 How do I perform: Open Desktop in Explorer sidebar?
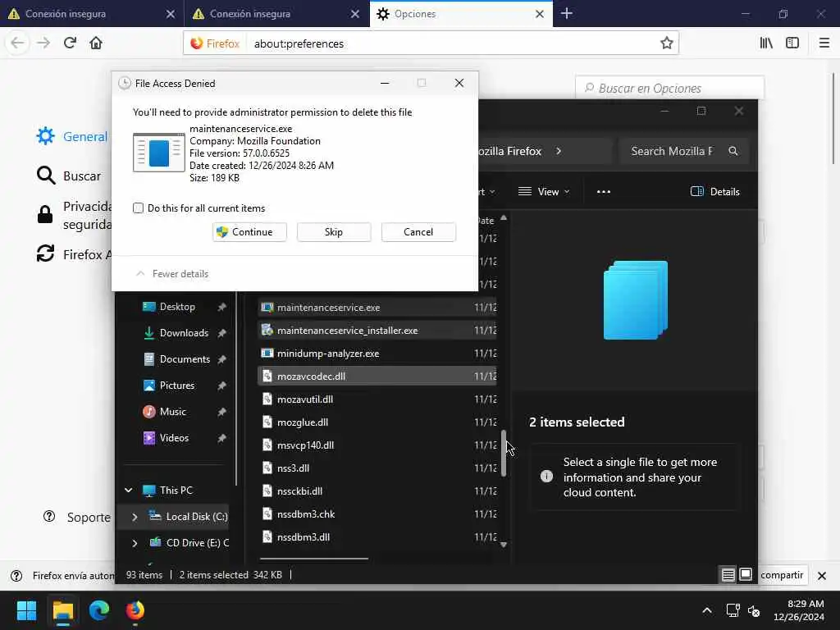click(177, 307)
